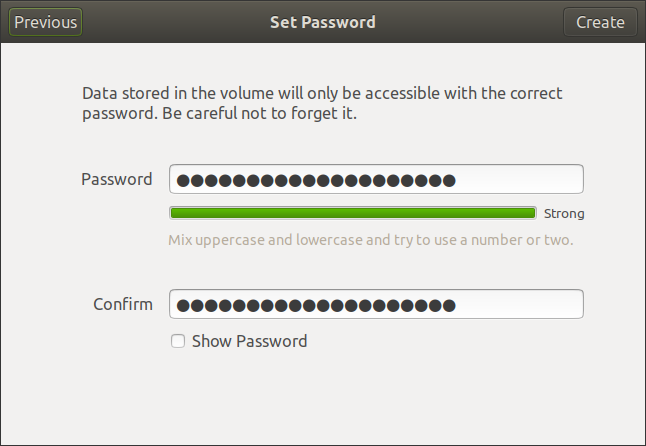646x446 pixels.
Task: Click the masked dots in the Password field
Action: coord(315,181)
